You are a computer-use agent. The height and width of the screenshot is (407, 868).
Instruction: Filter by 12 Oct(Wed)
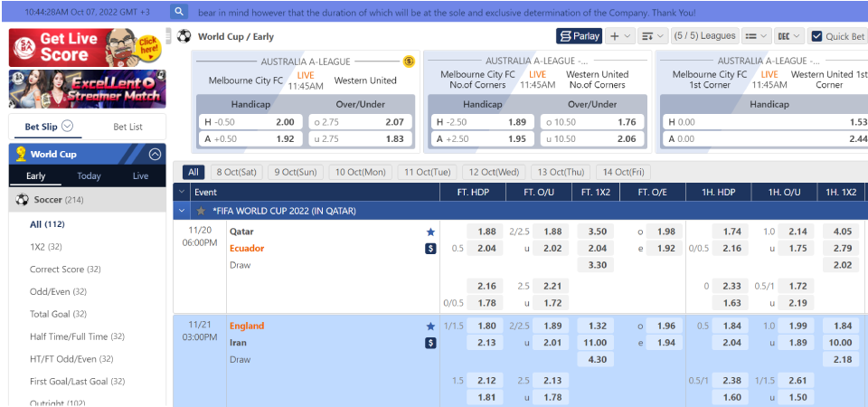point(494,172)
